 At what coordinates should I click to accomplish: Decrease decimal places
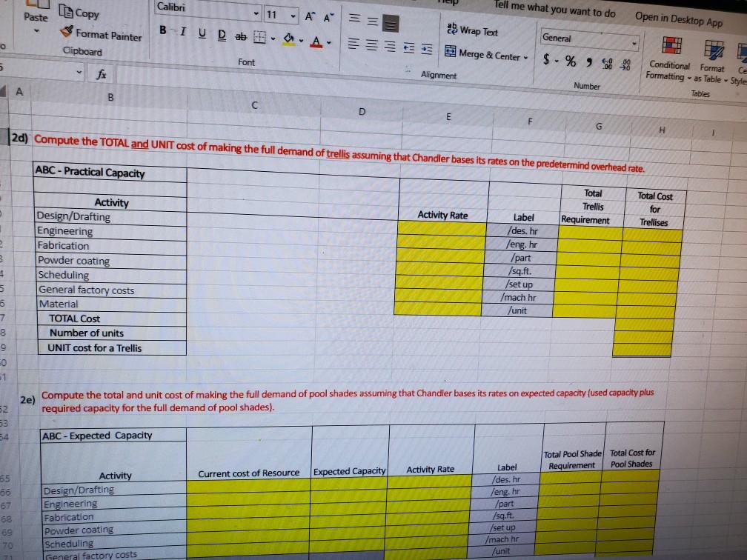point(625,65)
